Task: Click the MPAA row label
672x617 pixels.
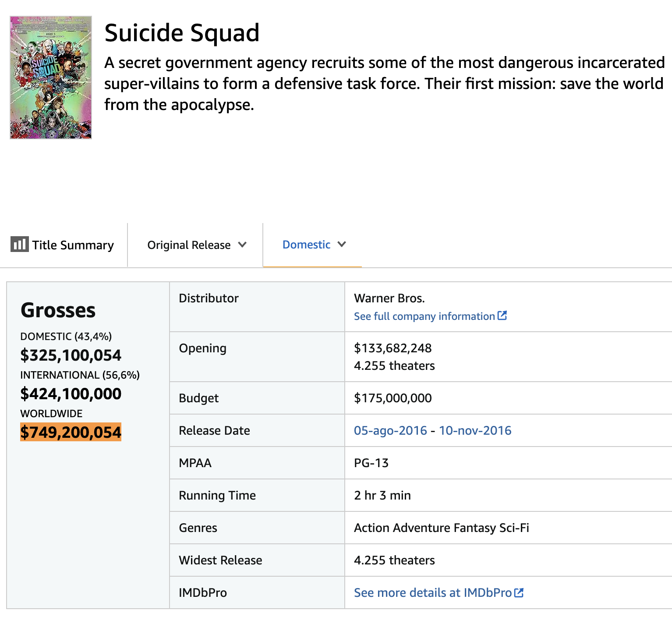Action: coord(195,463)
